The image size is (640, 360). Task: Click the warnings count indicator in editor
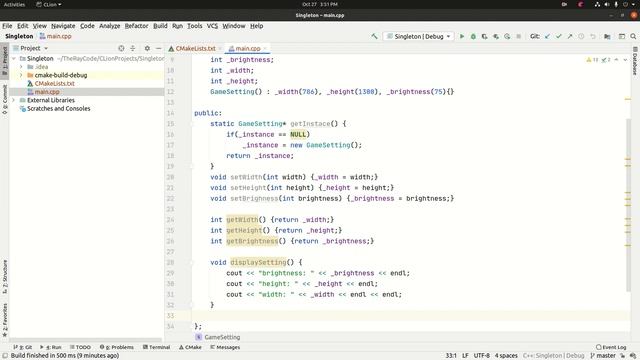592,60
